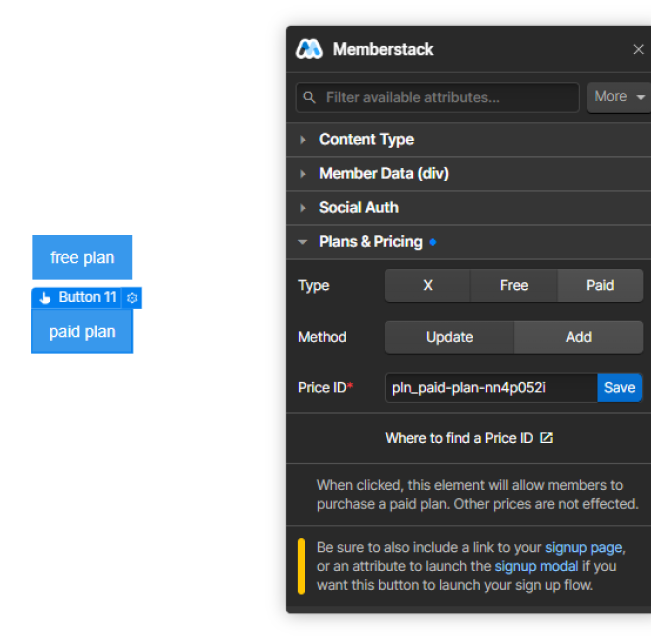Image resolution: width=651 pixels, height=638 pixels.
Task: Click the paid plan button on canvas
Action: pyautogui.click(x=82, y=332)
